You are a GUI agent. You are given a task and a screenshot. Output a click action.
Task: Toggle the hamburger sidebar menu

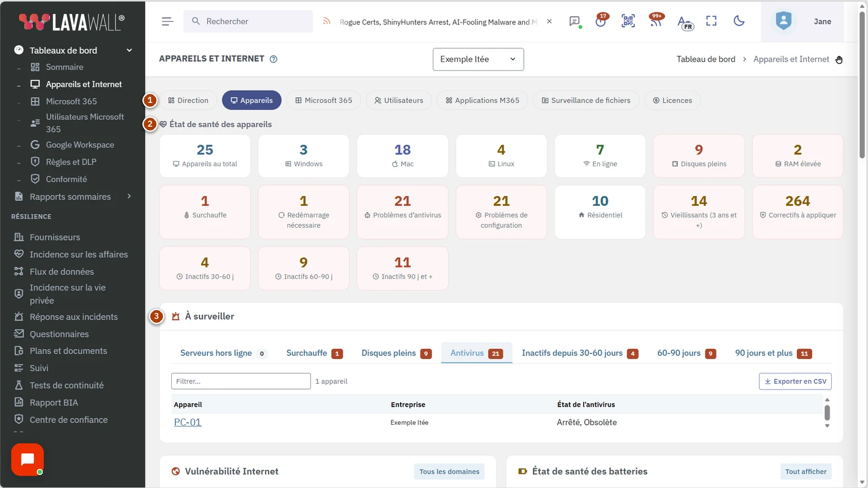[x=167, y=21]
